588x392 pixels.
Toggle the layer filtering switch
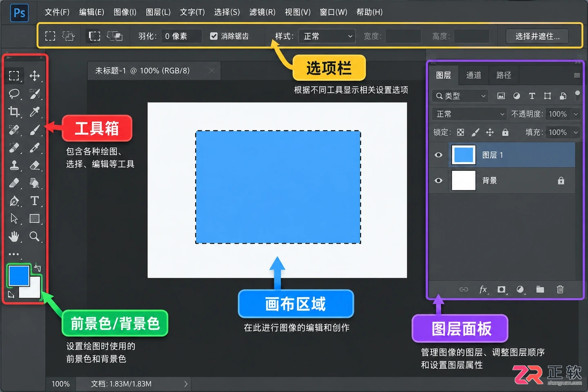click(577, 96)
